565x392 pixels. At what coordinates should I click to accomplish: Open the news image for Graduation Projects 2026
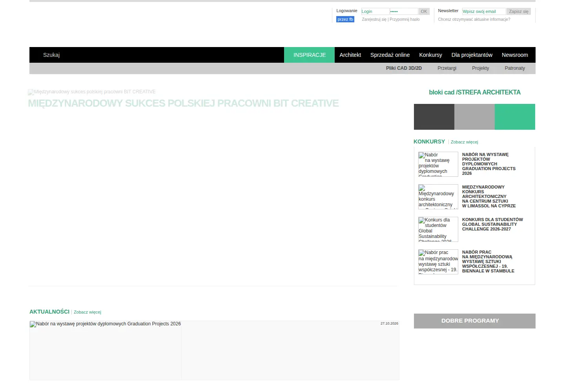[105, 350]
